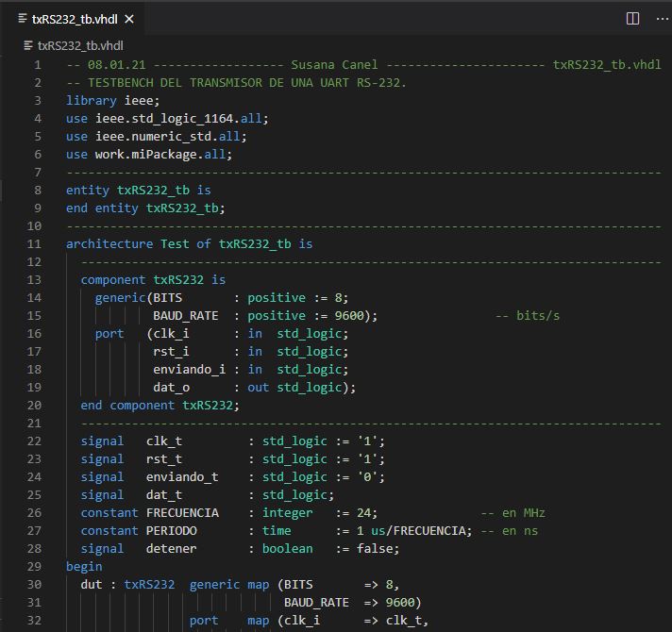Click the 'dut' instance label on line 30

point(92,584)
